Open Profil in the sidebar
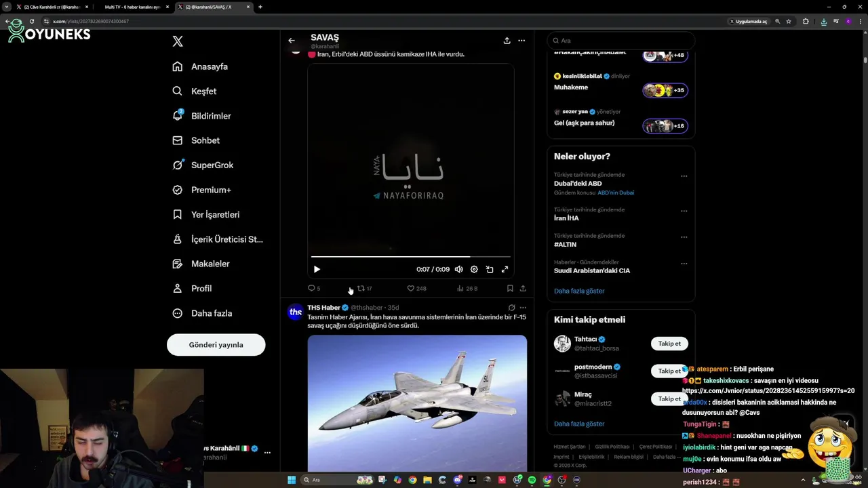 point(193,288)
